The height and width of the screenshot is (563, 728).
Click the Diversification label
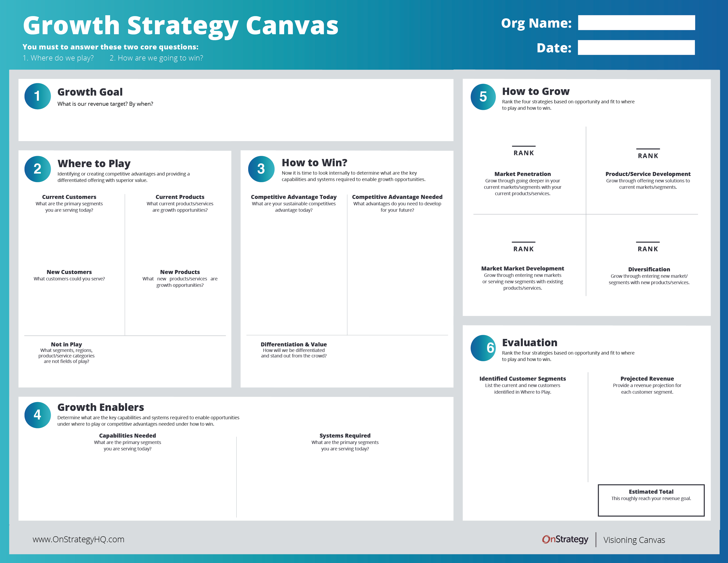click(x=649, y=269)
